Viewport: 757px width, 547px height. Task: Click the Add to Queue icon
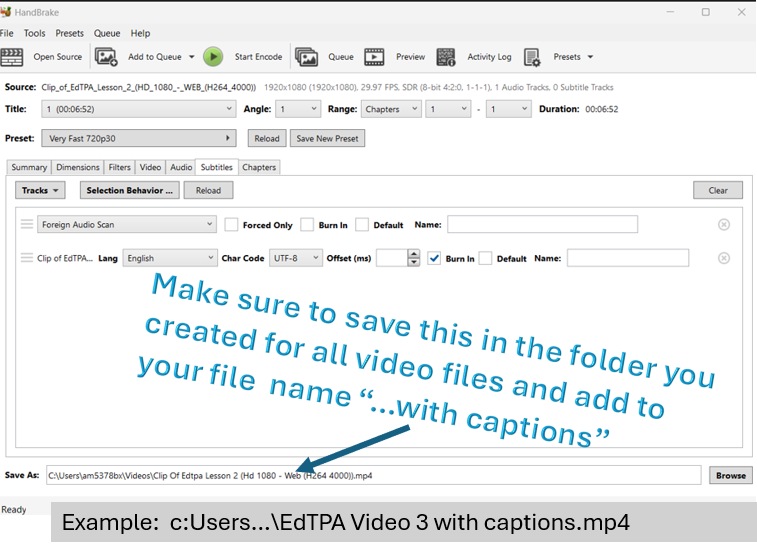pyautogui.click(x=106, y=57)
